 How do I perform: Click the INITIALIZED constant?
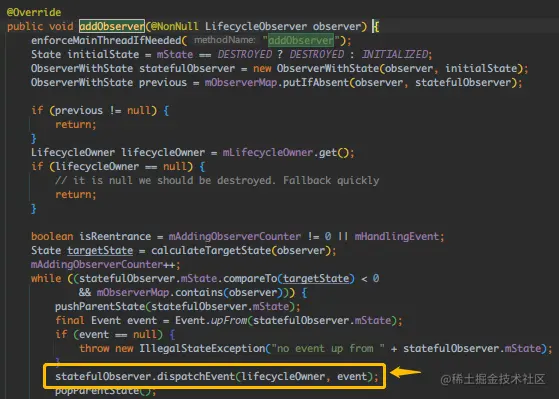[x=395, y=54]
